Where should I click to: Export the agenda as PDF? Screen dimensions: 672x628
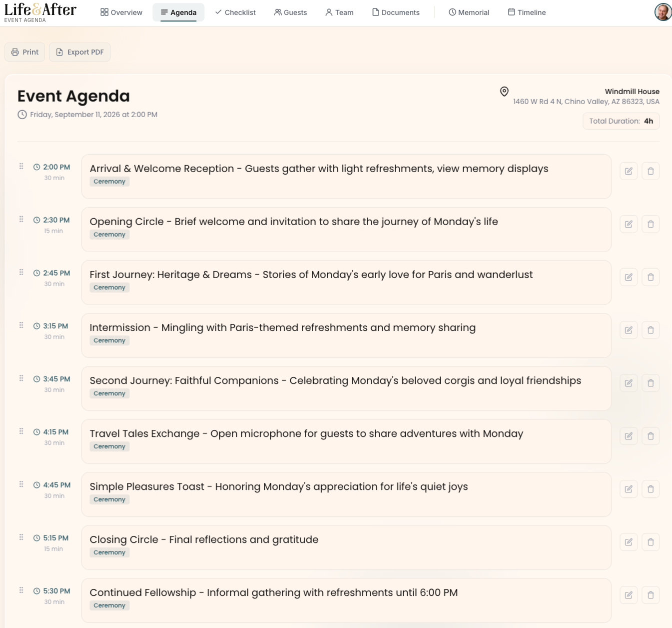pyautogui.click(x=79, y=52)
